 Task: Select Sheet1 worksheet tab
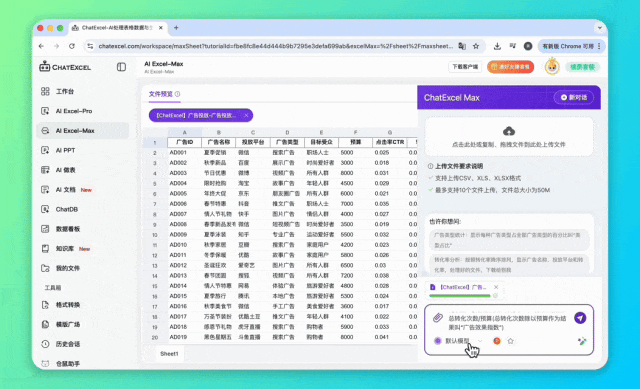click(x=169, y=353)
